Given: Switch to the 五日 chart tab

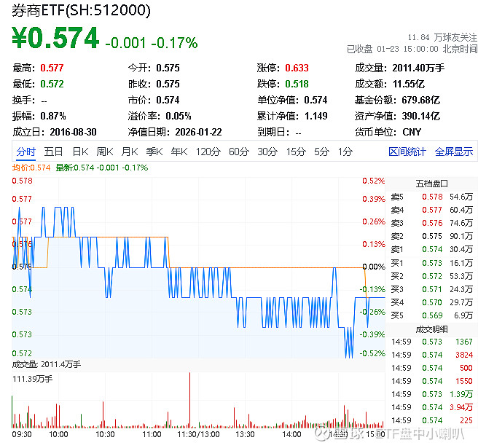Looking at the screenshot, I should pyautogui.click(x=53, y=152).
